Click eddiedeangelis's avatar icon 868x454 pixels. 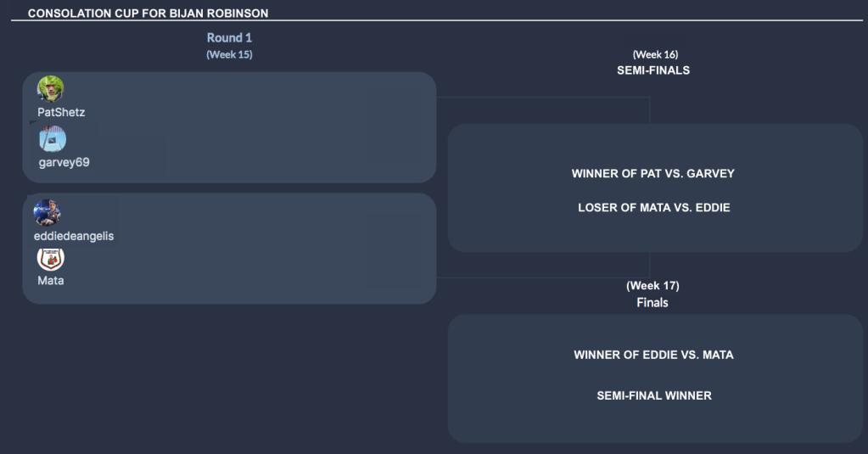[x=47, y=212]
